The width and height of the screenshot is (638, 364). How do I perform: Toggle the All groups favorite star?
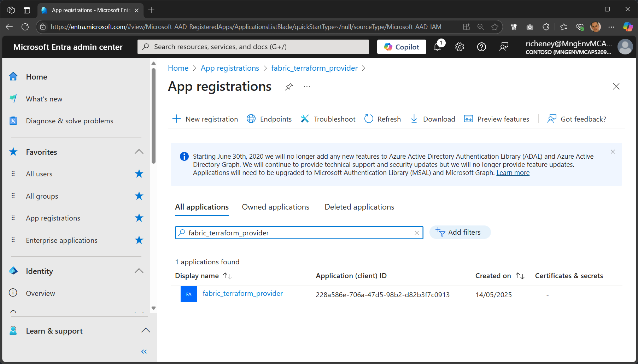pos(139,196)
